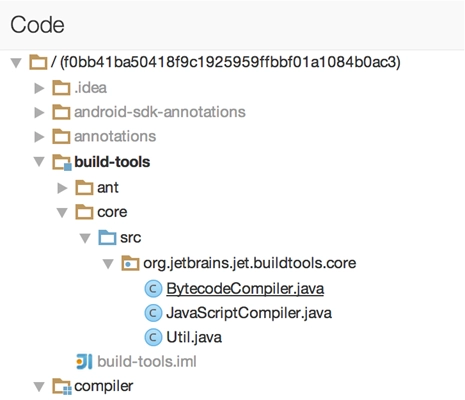Click the build-tools module folder icon
Screen dimensions: 465x400
(62, 162)
